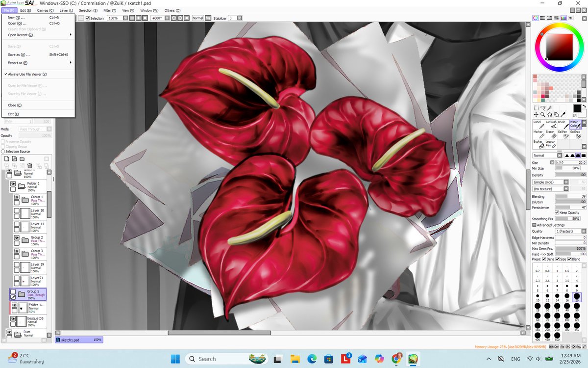Select brush size 20 preset
The width and height of the screenshot is (588, 368).
click(x=577, y=297)
